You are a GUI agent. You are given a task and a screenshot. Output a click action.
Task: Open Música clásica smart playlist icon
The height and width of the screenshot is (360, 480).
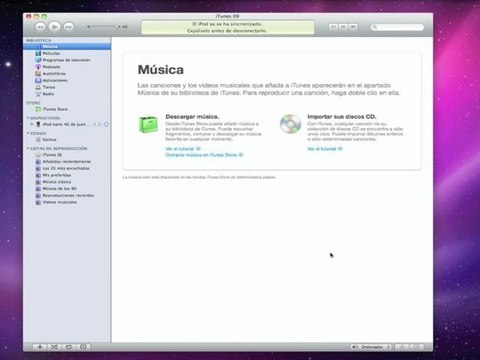coord(38,182)
